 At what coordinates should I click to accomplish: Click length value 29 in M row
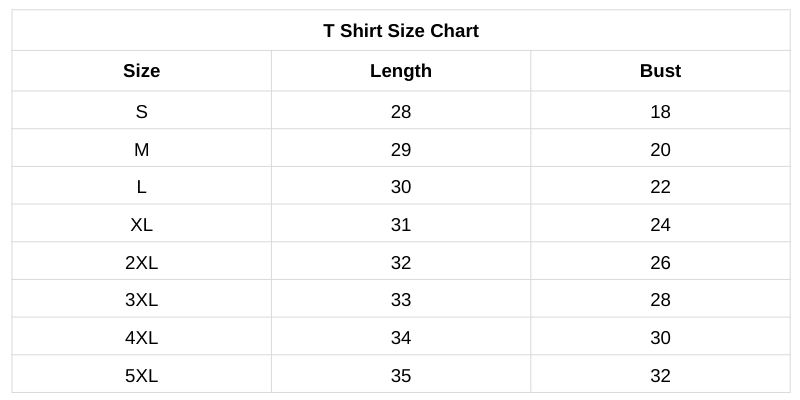(x=401, y=150)
